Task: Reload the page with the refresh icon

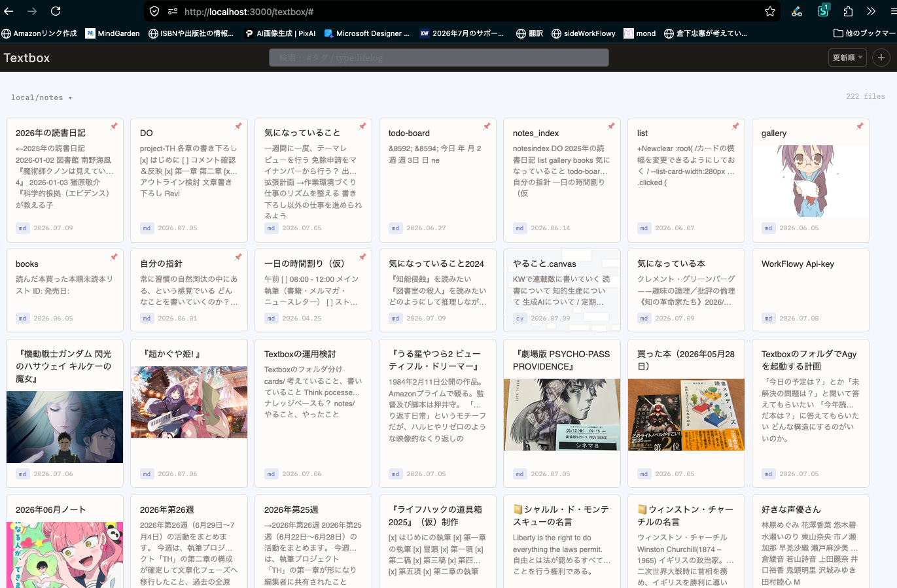Action: coord(56,11)
